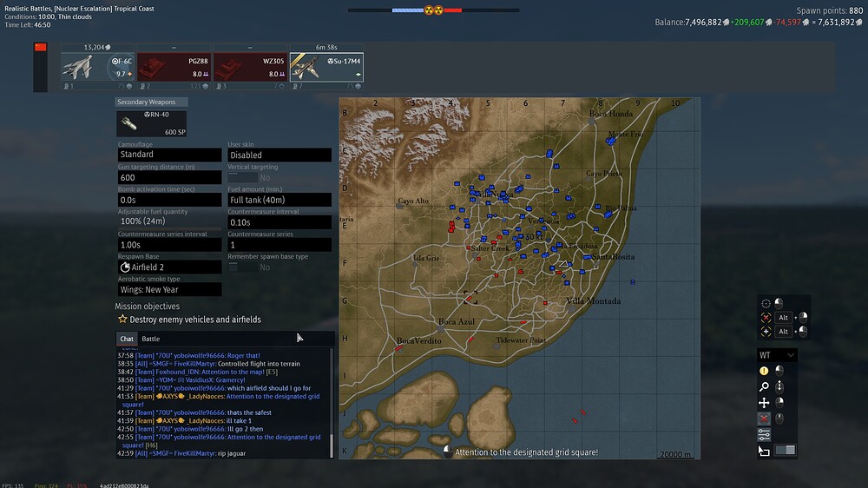Open the User skin Disabled dropdown
This screenshot has height=488, width=868.
(x=279, y=155)
